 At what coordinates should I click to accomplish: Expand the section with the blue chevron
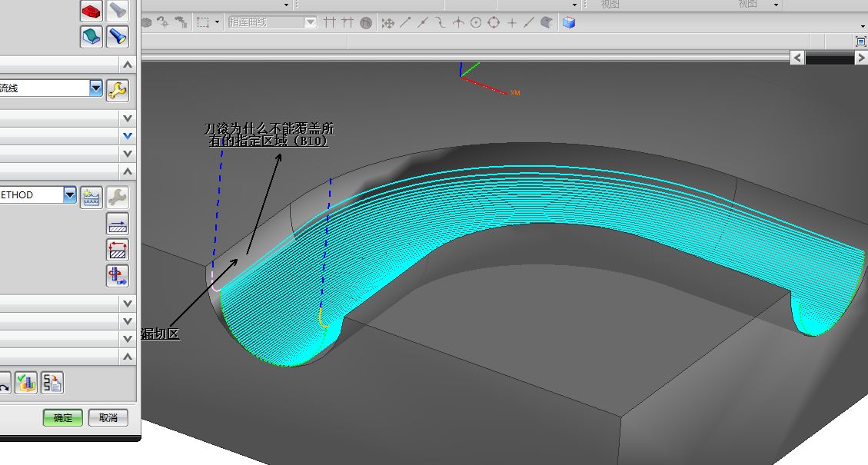point(128,136)
